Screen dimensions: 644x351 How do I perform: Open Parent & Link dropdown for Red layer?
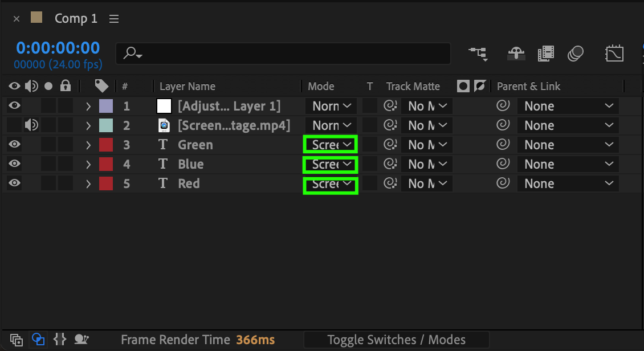[x=568, y=183]
